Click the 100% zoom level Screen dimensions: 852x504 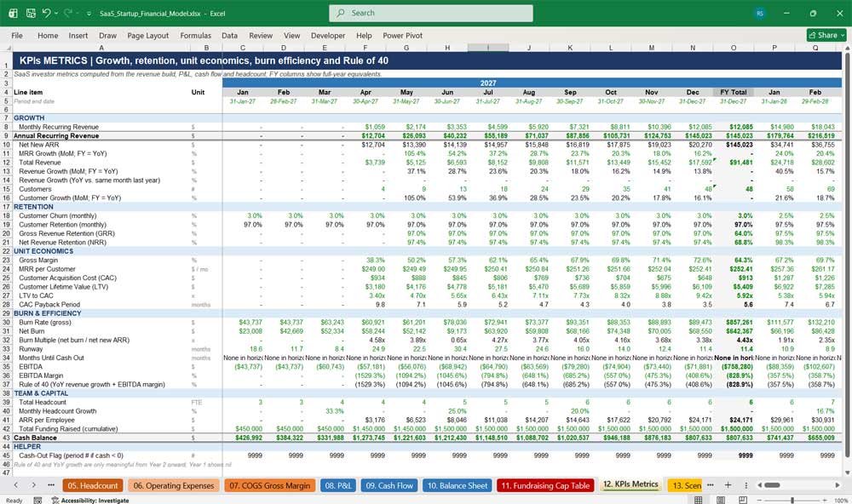[841, 501]
